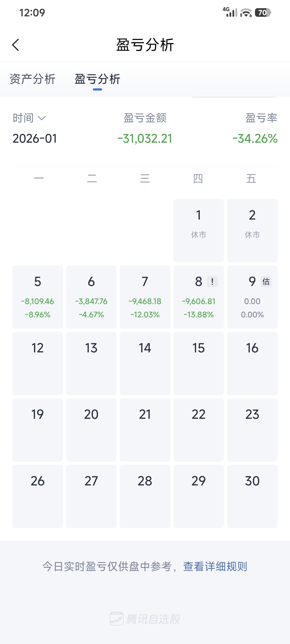Switch to the 资产分析 tab
The image size is (290, 644).
pos(33,79)
